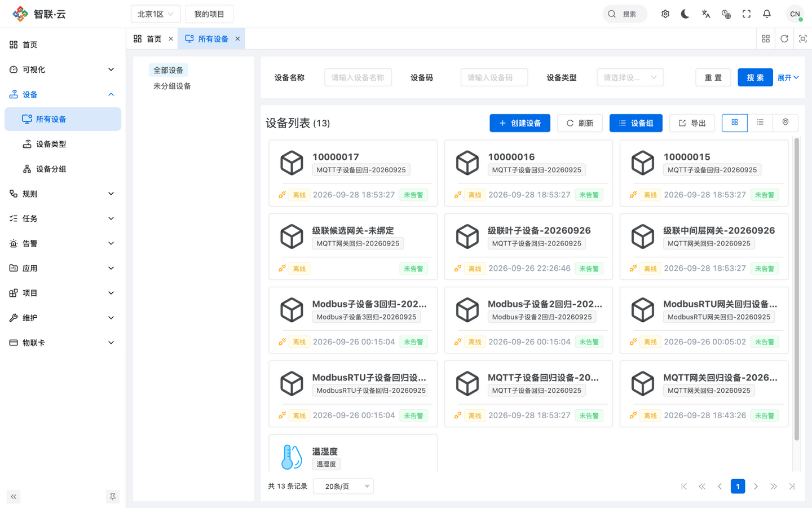Click the 刷新 button
The height and width of the screenshot is (508, 812).
(x=580, y=123)
